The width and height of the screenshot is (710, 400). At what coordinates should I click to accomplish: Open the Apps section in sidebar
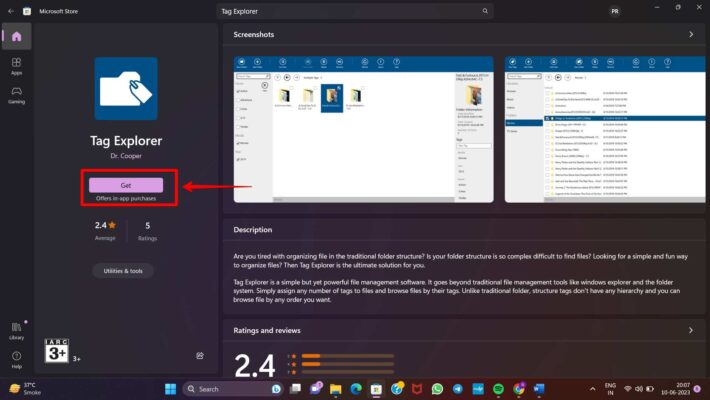coord(17,67)
